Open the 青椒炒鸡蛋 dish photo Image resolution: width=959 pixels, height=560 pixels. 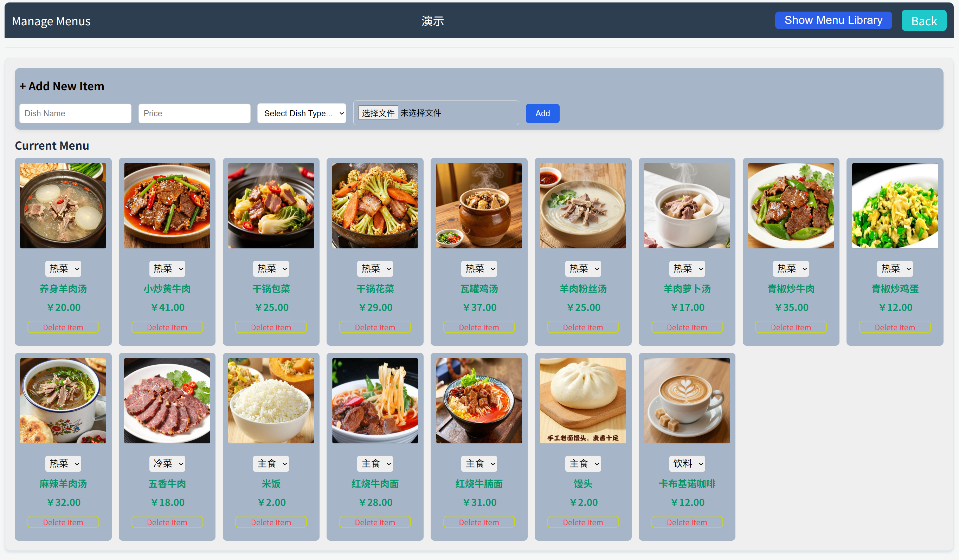click(x=894, y=206)
